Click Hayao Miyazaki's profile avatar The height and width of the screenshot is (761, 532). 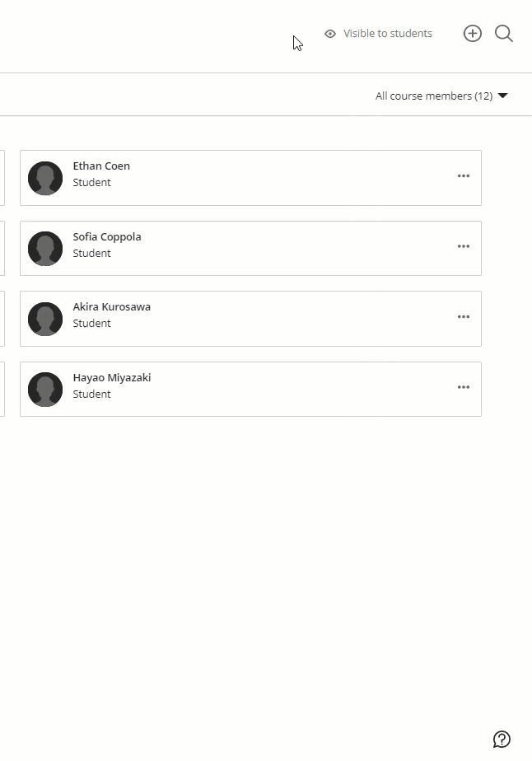45,389
